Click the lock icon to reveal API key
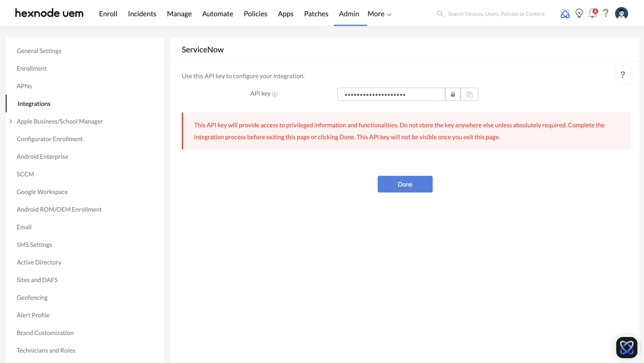The image size is (644, 363). pos(453,94)
